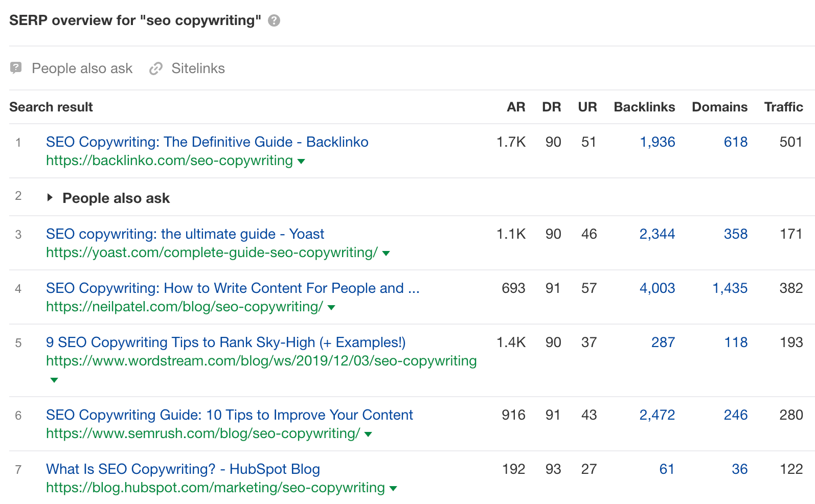Screen dimensions: 815x504
Task: Visit the semrush.com blog URL
Action: pos(203,433)
